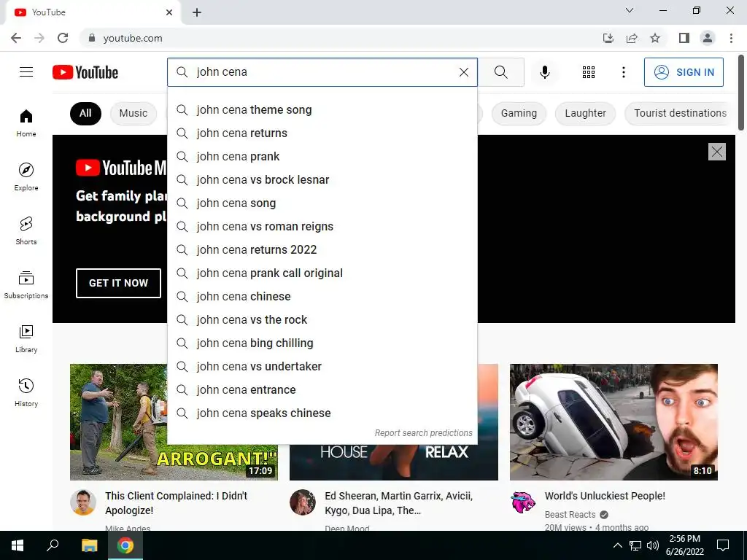The width and height of the screenshot is (747, 560).
Task: Open Chrome profile avatar
Action: click(708, 38)
